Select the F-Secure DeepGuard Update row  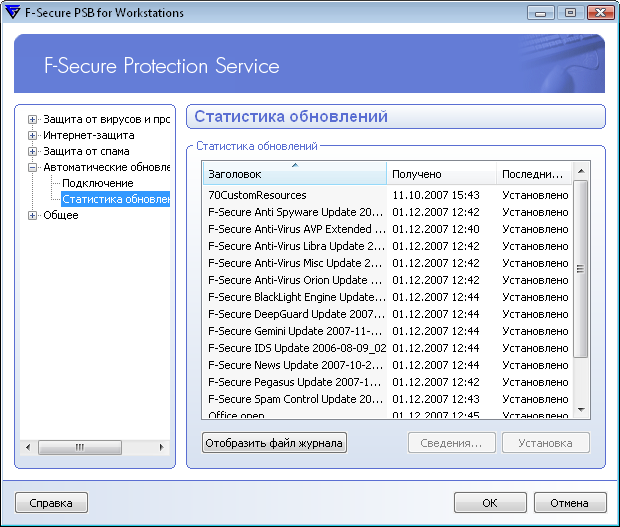pyautogui.click(x=388, y=314)
